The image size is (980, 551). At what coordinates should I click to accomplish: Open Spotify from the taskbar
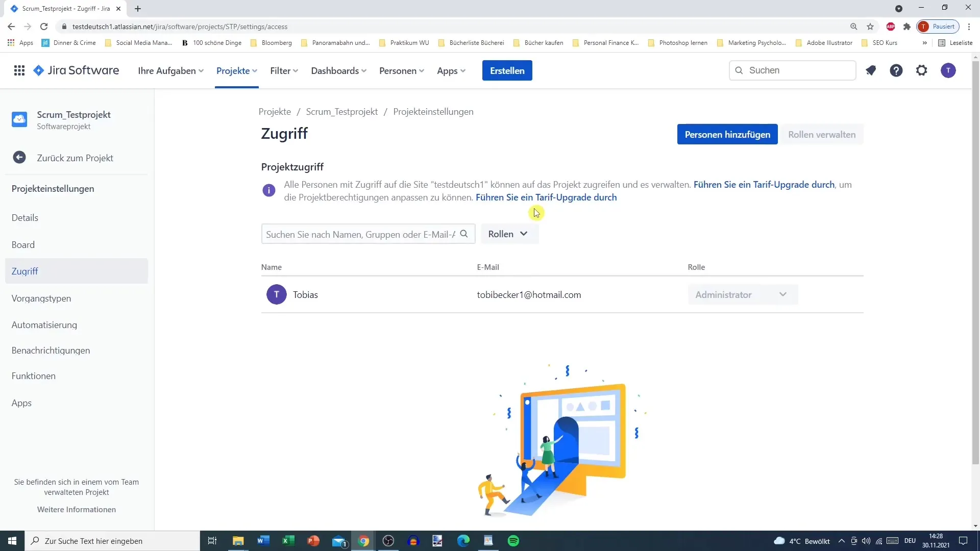[513, 541]
